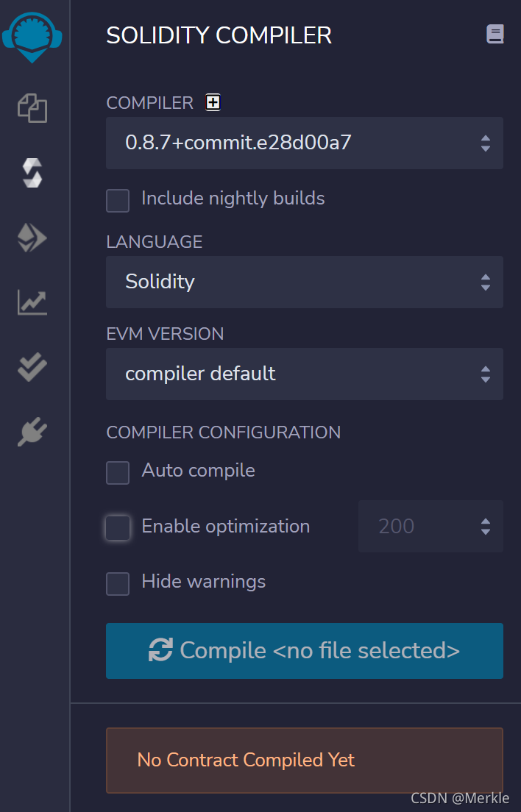Image resolution: width=521 pixels, height=812 pixels.
Task: Open the analytics chart sidebar icon
Action: [32, 302]
